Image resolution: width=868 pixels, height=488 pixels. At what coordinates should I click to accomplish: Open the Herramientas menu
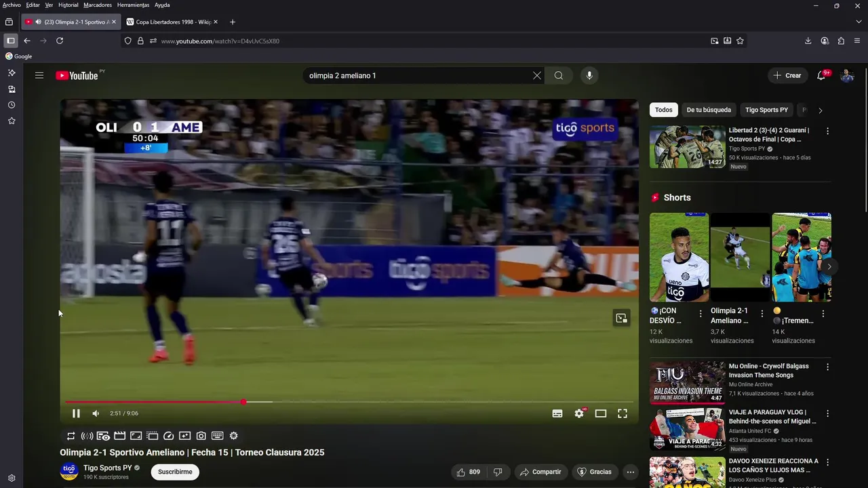coord(133,5)
